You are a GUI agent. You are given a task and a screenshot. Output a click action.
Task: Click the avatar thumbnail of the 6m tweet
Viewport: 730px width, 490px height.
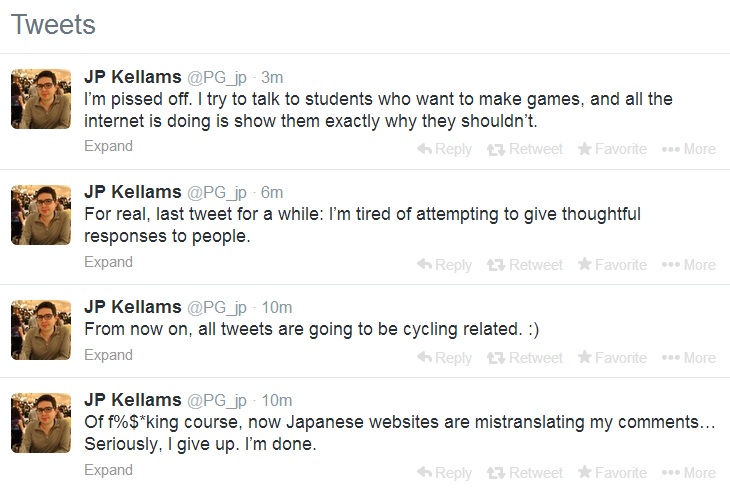[41, 215]
